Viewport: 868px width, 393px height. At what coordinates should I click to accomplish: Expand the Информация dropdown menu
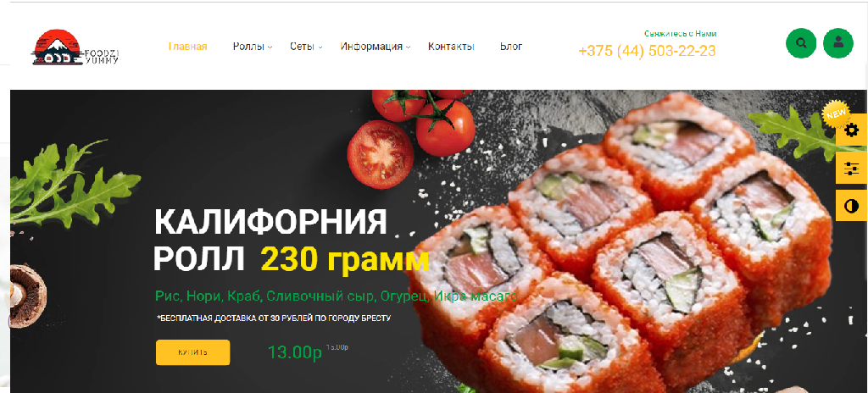376,47
